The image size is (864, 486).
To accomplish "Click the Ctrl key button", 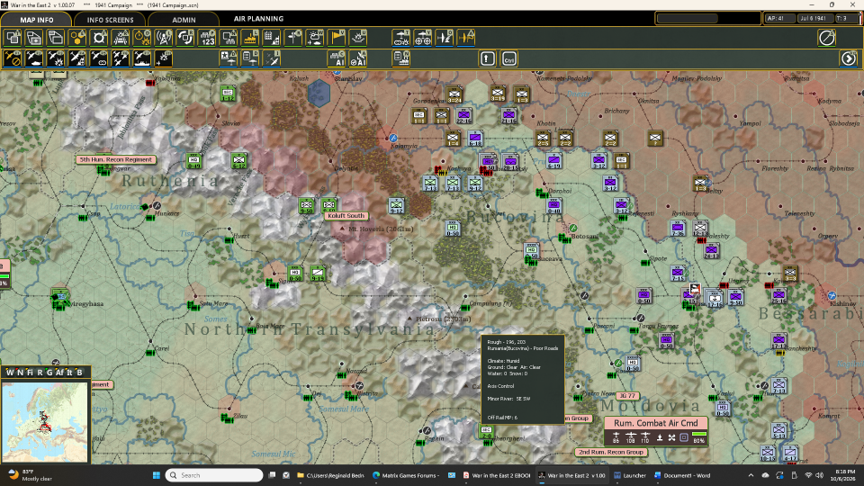I will (509, 58).
